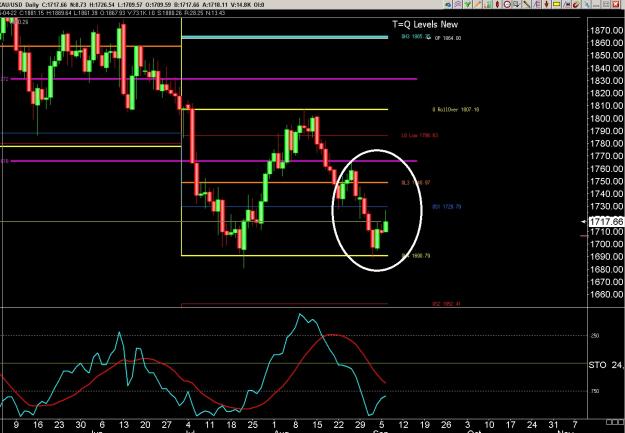Click the line-with-flag annotation icon
The height and width of the screenshot is (433, 625).
[x=566, y=4]
